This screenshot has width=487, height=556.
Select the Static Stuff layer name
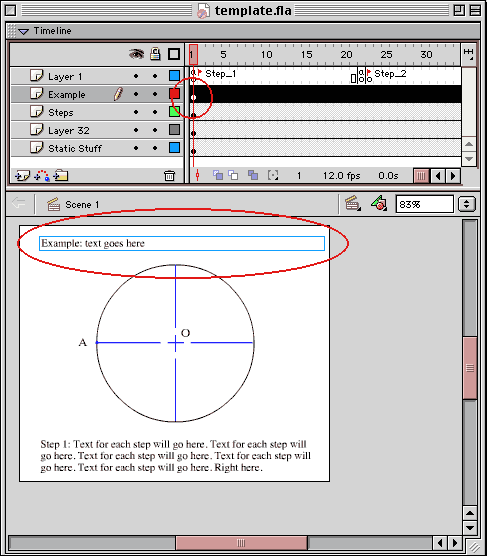75,149
